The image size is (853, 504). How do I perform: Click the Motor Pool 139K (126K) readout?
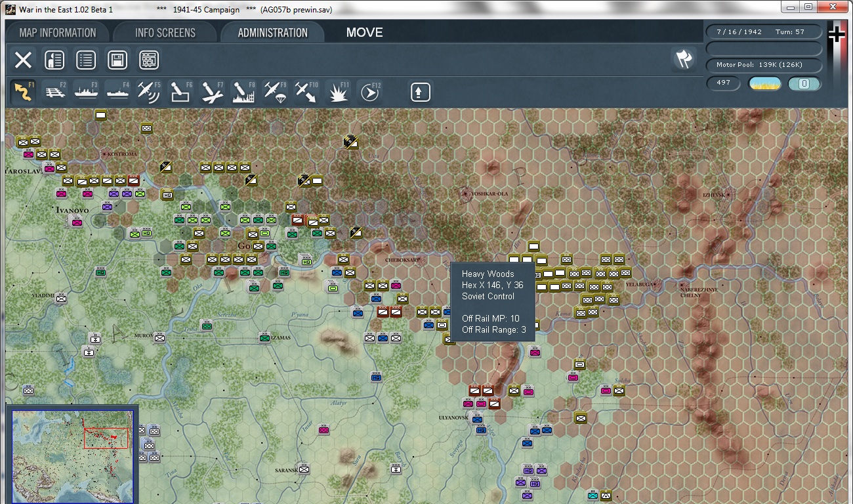[x=764, y=65]
